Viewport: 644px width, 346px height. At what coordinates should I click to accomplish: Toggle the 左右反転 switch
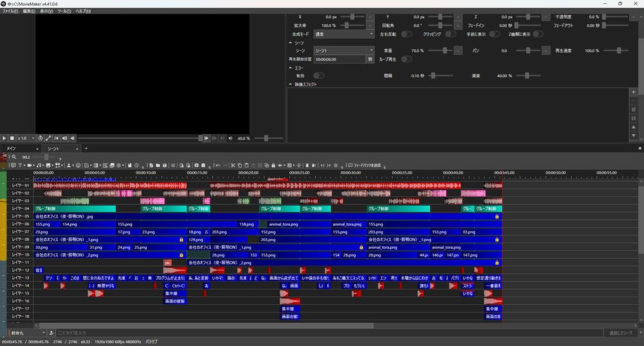406,34
